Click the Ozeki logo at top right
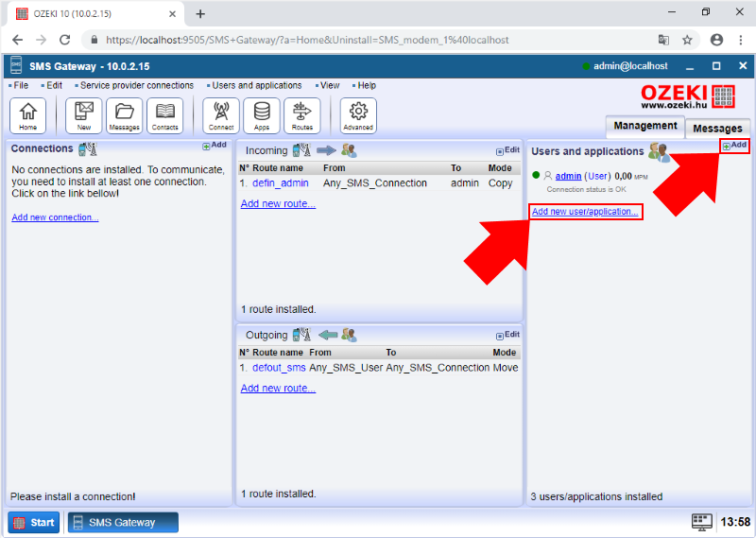The width and height of the screenshot is (756, 538). (688, 96)
